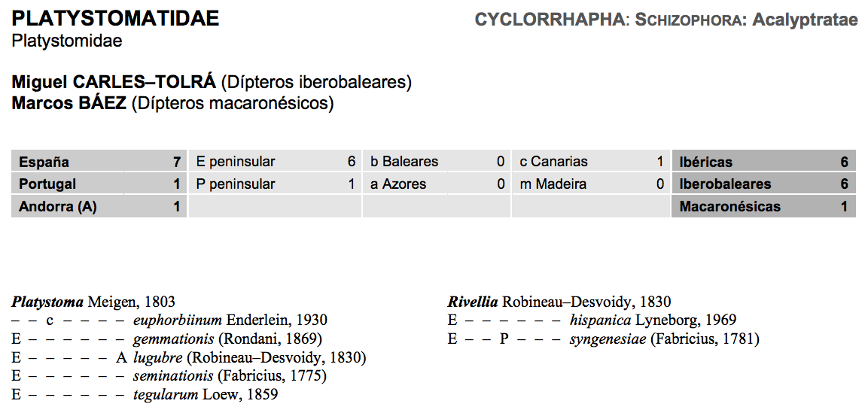Click the E peninsular count cell
The image size is (868, 416).
click(275, 162)
